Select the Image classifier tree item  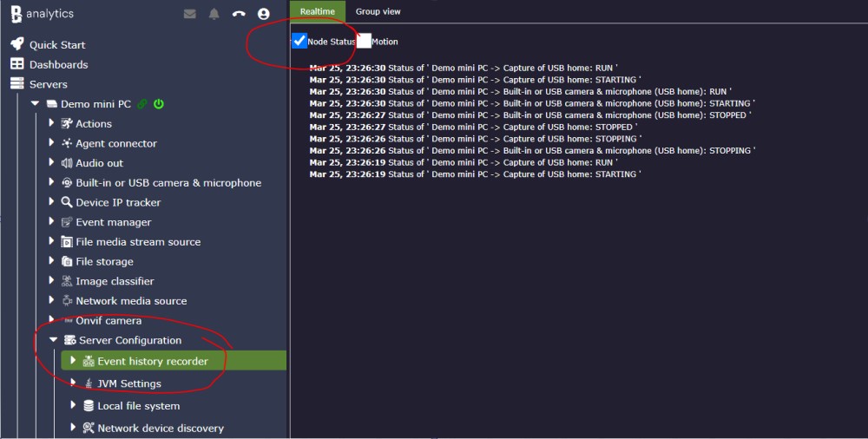(x=115, y=281)
